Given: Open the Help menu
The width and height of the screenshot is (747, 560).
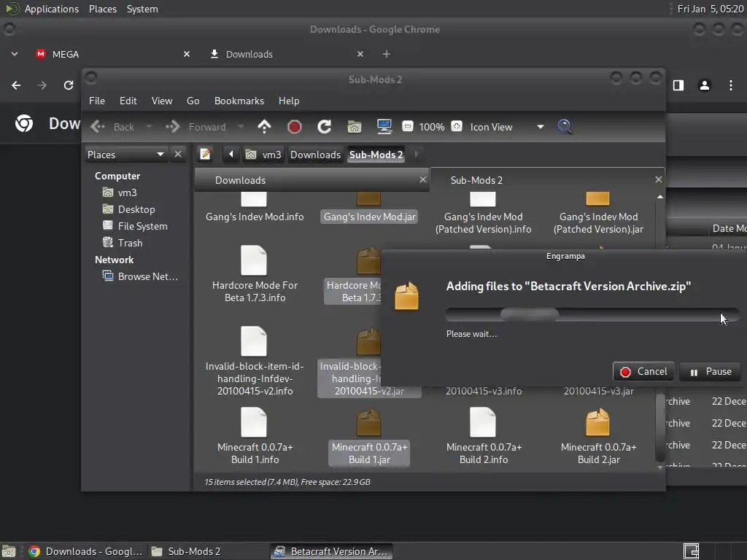Looking at the screenshot, I should (x=289, y=101).
